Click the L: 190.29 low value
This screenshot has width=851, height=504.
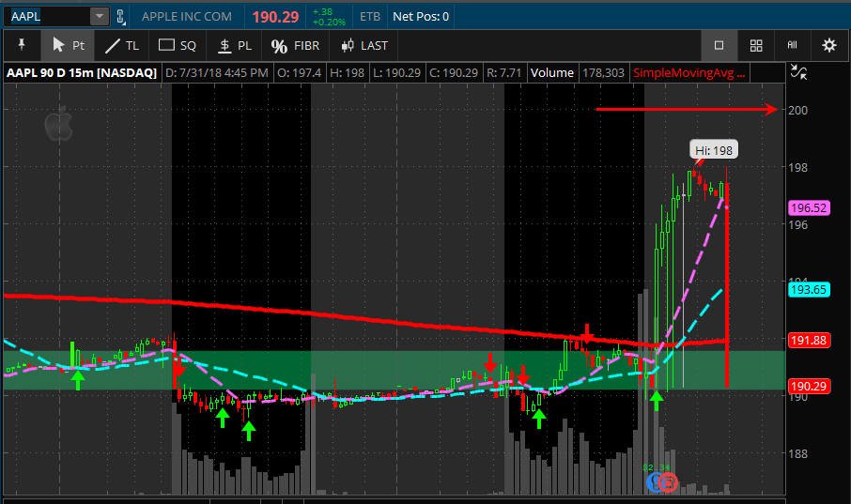[396, 72]
